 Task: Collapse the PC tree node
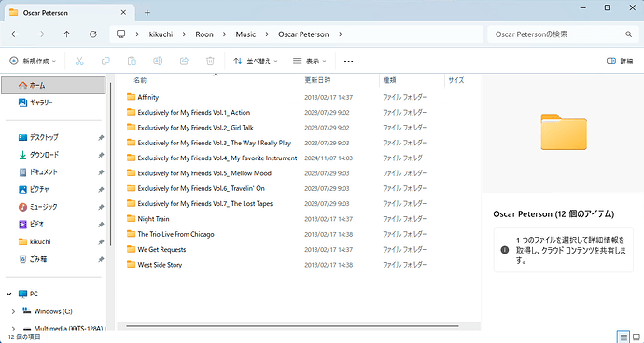9,295
